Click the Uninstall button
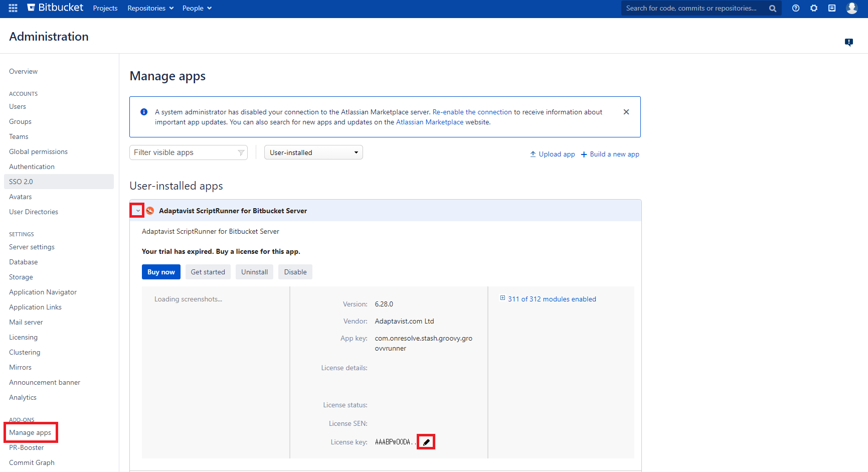Viewport: 868px width, 472px height. coord(255,272)
